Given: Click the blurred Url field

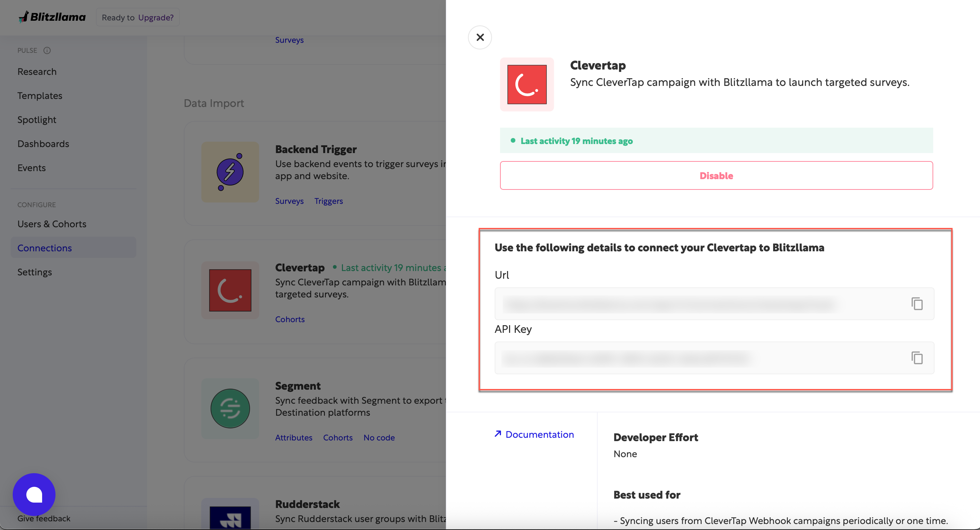Looking at the screenshot, I should coord(714,304).
